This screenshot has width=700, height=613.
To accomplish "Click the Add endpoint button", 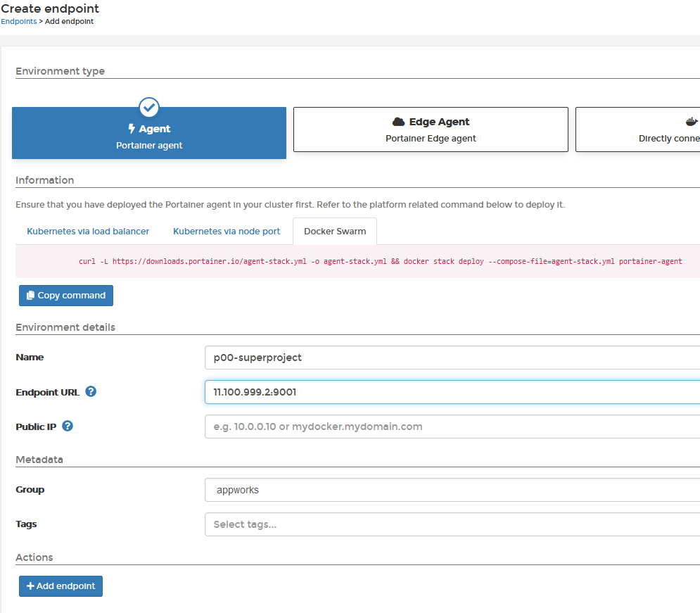I will click(x=61, y=586).
